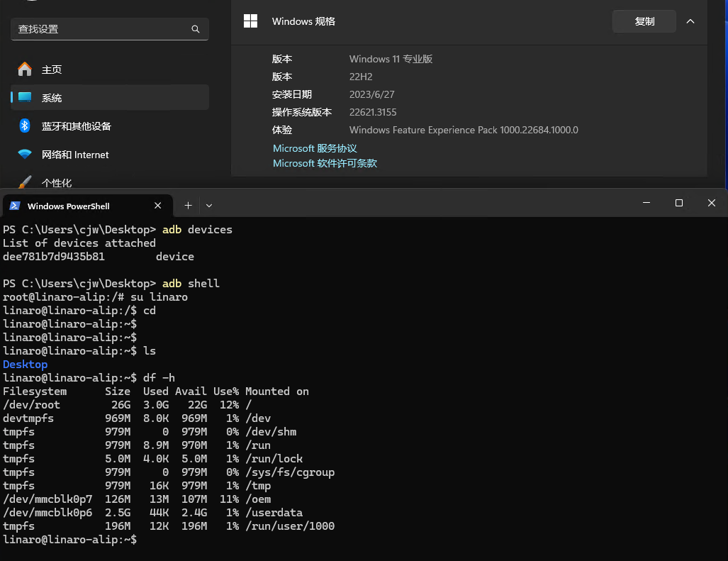
Task: Click the /tmp mount row
Action: [x=137, y=486]
